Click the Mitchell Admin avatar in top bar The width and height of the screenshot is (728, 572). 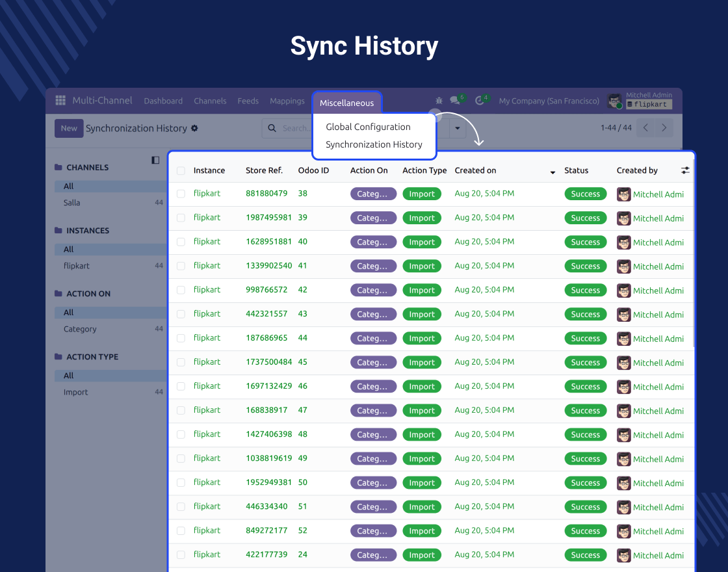[x=614, y=101]
